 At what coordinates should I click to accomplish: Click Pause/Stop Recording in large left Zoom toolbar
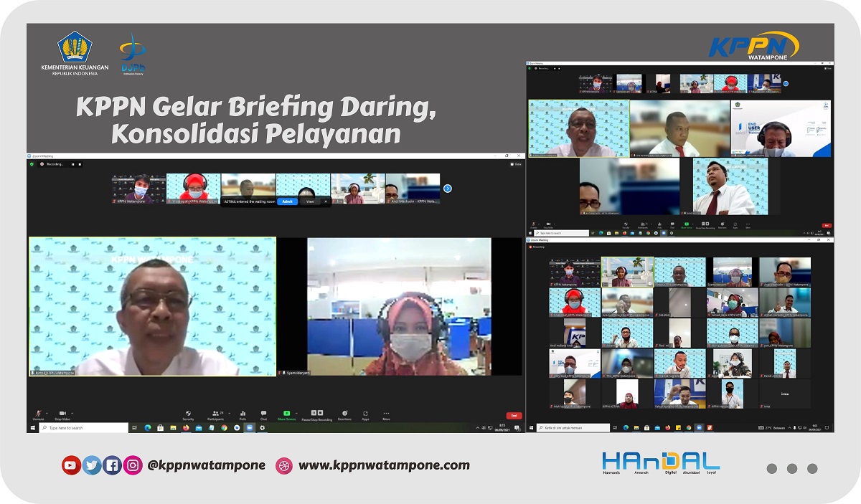(316, 414)
